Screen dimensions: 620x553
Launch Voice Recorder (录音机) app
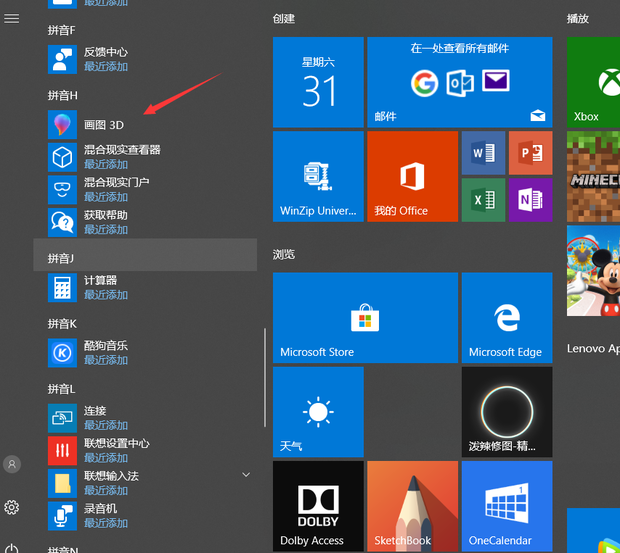[x=152, y=516]
